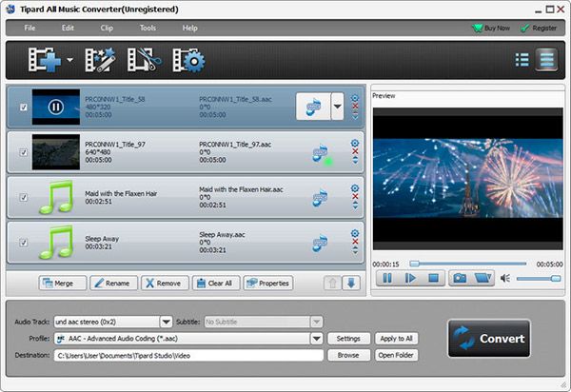This screenshot has width=571, height=392.
Task: Switch to compact list view
Action: tap(522, 60)
